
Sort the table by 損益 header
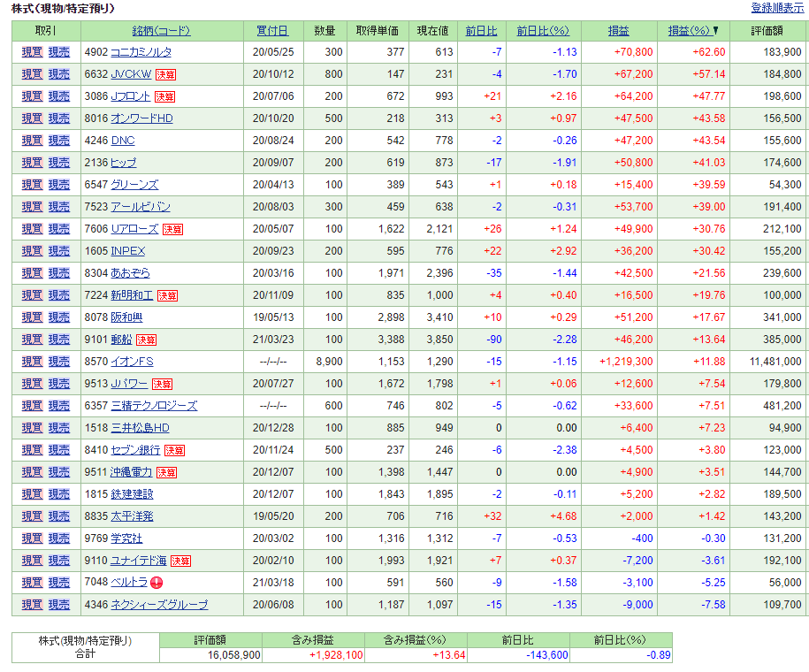tap(618, 31)
